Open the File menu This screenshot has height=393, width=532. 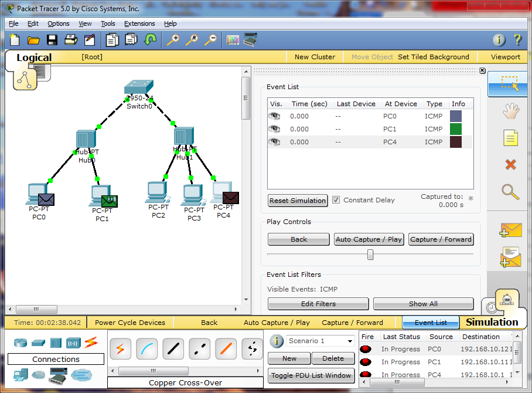tap(13, 23)
